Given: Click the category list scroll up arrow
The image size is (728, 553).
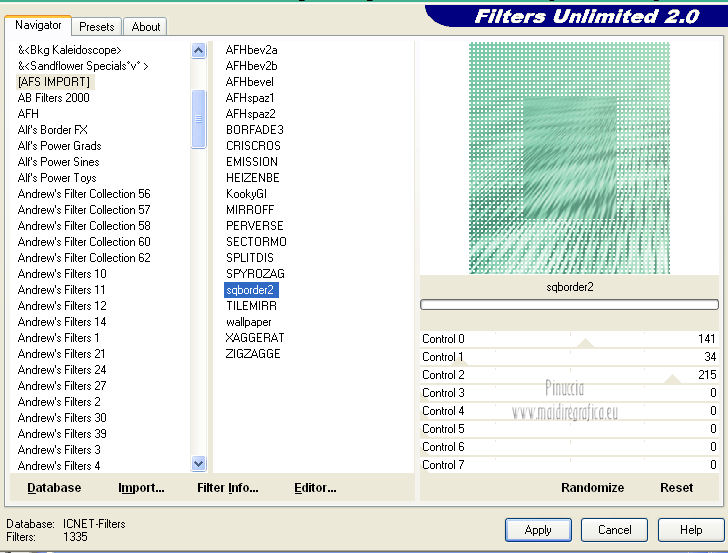Looking at the screenshot, I should coord(199,50).
